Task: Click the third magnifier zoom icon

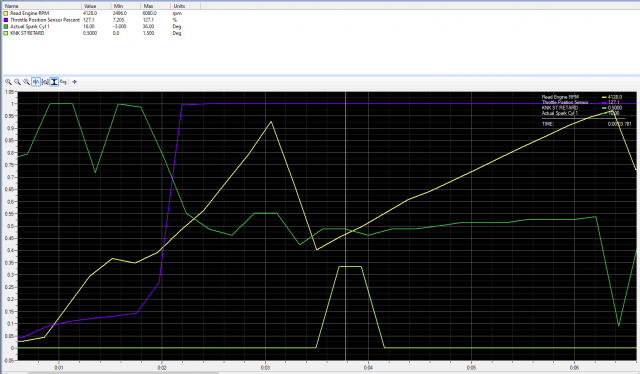Action: (x=26, y=82)
